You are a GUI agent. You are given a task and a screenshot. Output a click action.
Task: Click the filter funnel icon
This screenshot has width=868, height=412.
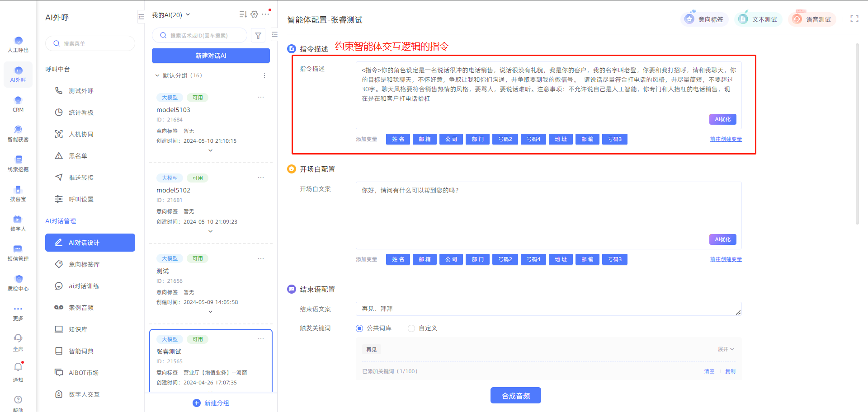tap(258, 36)
